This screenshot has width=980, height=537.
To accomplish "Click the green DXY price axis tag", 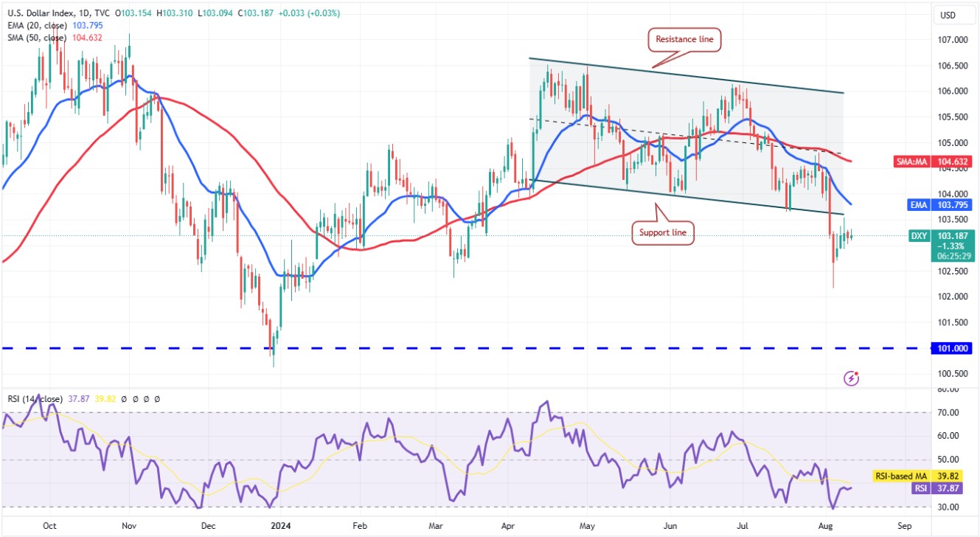I will (919, 235).
